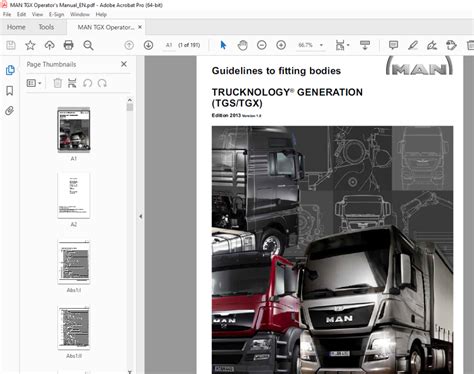Delete selected page trash icon

click(57, 83)
